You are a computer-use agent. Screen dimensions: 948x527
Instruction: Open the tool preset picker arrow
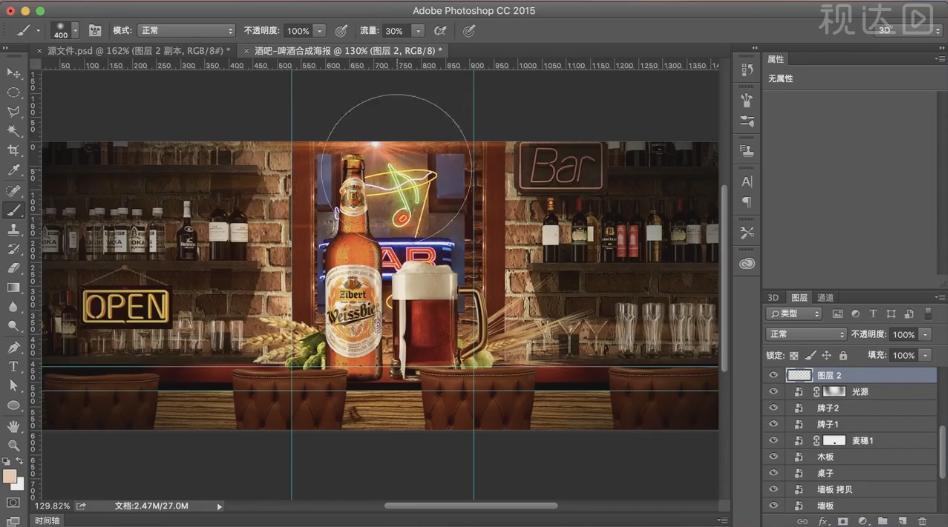click(38, 30)
